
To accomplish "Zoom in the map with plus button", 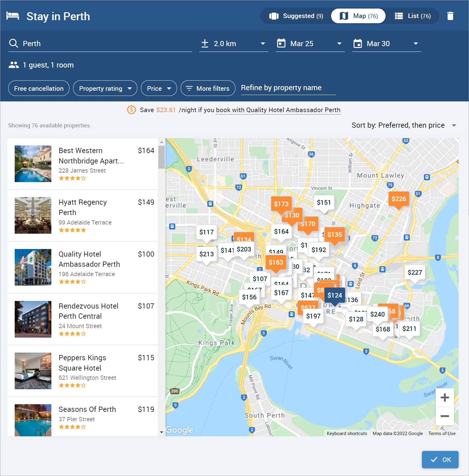I will coord(445,397).
